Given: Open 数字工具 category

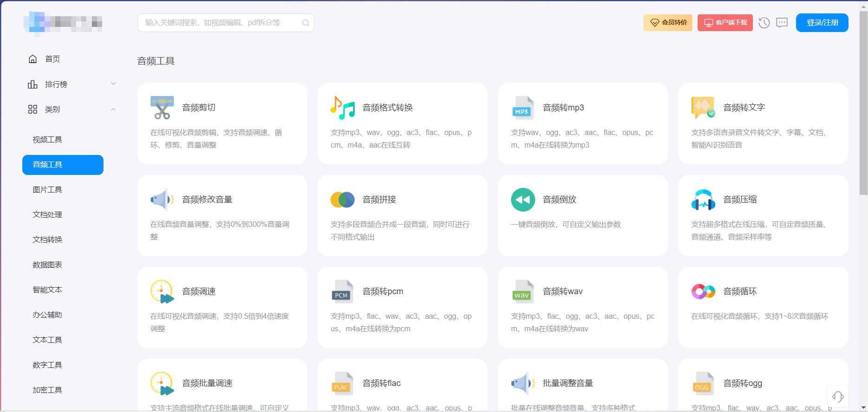Looking at the screenshot, I should coord(47,365).
